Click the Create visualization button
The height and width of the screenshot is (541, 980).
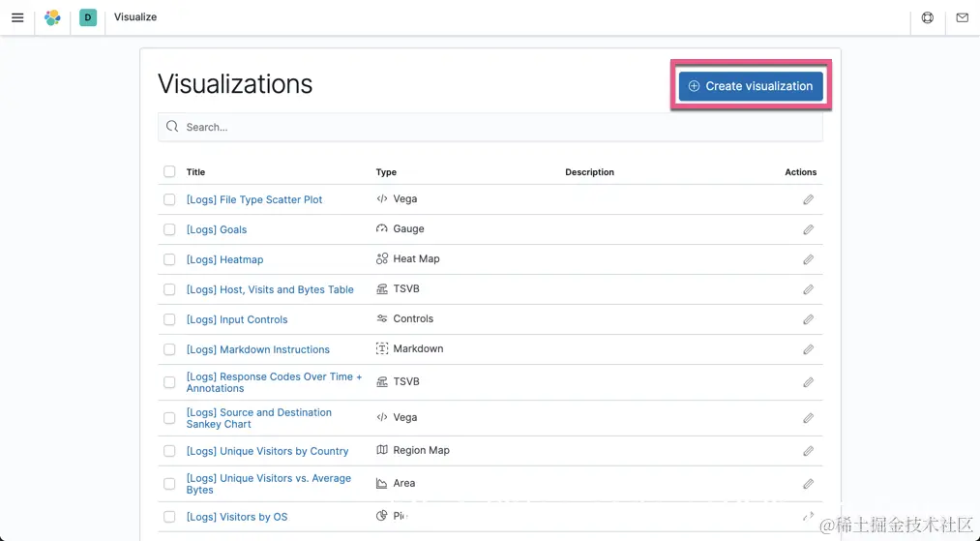[751, 86]
